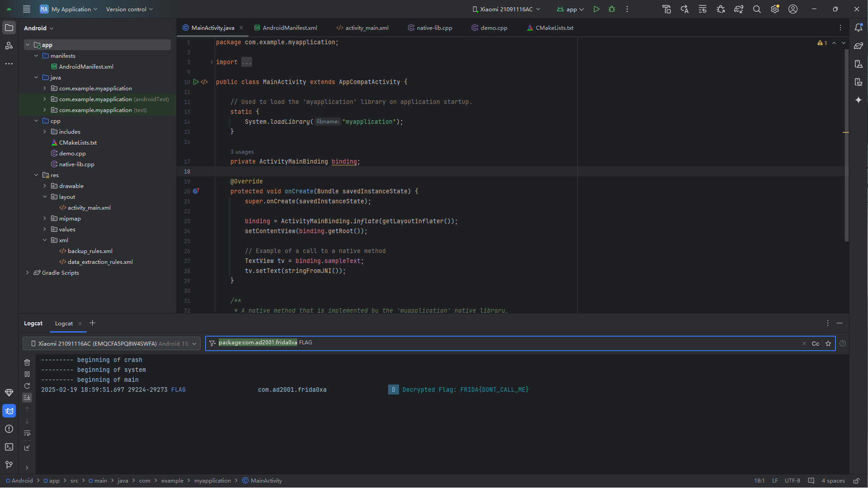Image resolution: width=868 pixels, height=488 pixels.
Task: Clear logcat with the trash icon
Action: click(27, 362)
